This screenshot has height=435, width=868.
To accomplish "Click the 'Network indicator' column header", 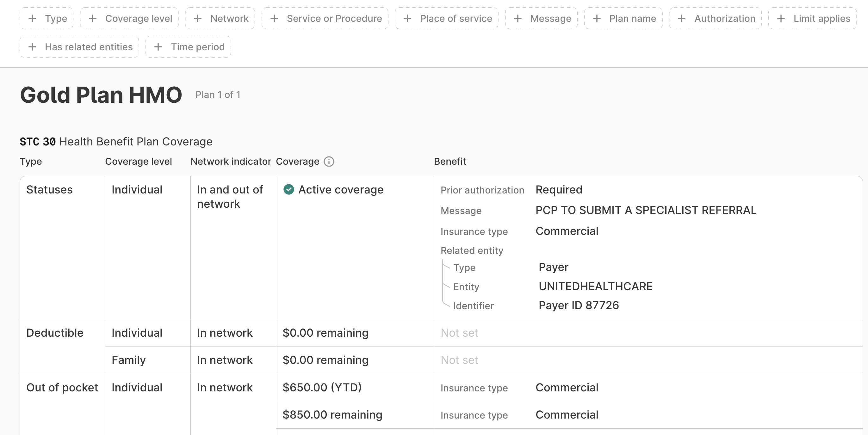I will tap(231, 162).
